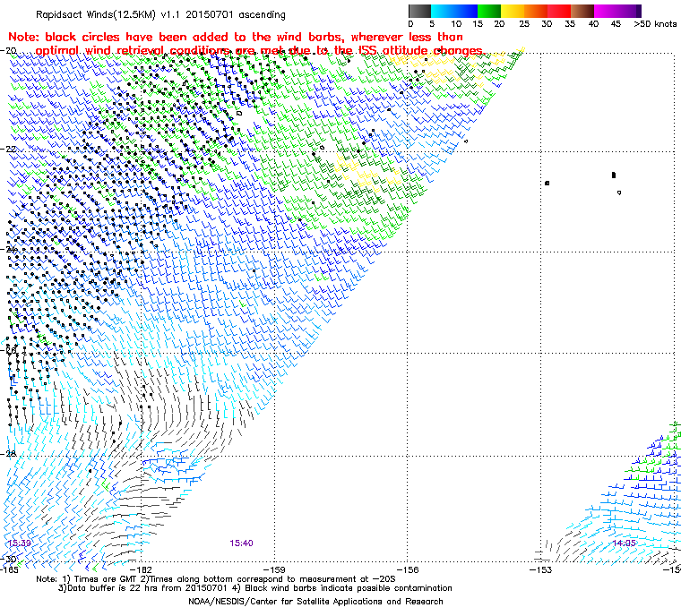Click the latitude label -26

click(8, 350)
